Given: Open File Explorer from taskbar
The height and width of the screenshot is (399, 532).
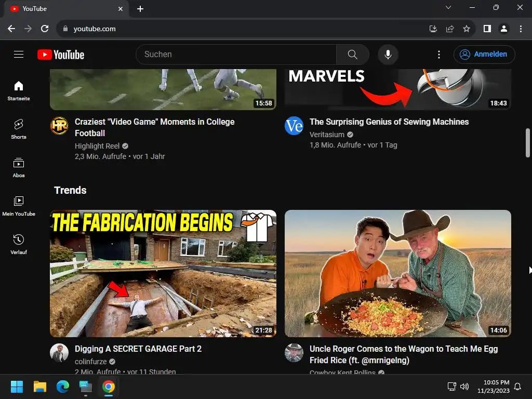Looking at the screenshot, I should pyautogui.click(x=39, y=387).
